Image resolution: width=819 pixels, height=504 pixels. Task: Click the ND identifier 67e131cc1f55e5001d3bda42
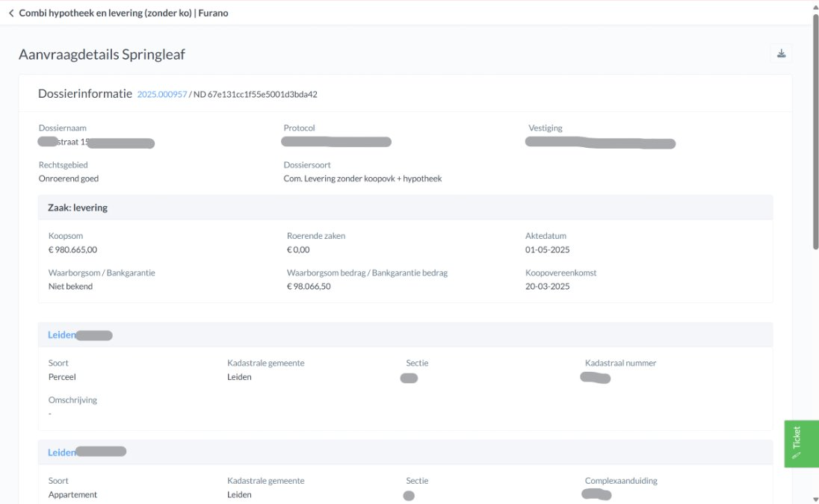(x=255, y=94)
